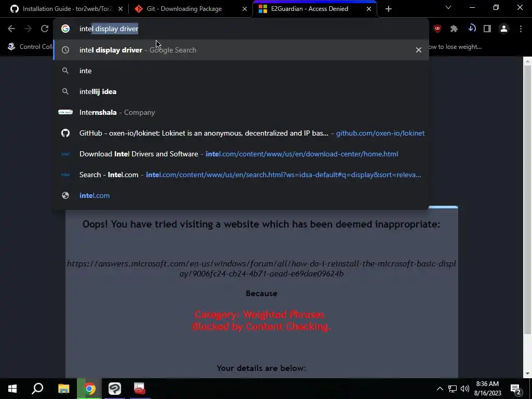This screenshot has width=532, height=399.
Task: Open Download Intel Drivers and Software suggestion
Action: 241,154
